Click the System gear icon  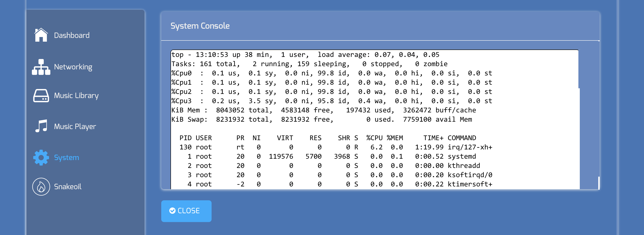(41, 158)
